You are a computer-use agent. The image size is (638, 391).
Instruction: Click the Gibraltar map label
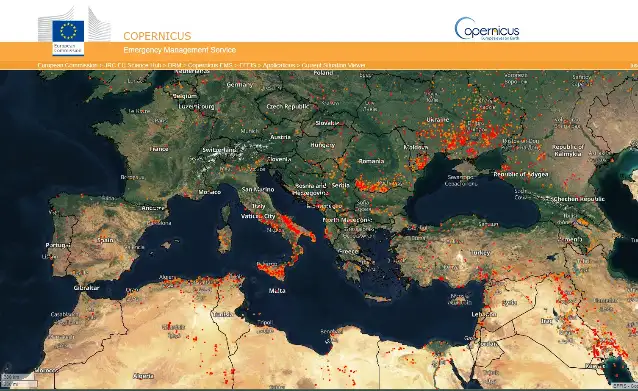point(86,288)
